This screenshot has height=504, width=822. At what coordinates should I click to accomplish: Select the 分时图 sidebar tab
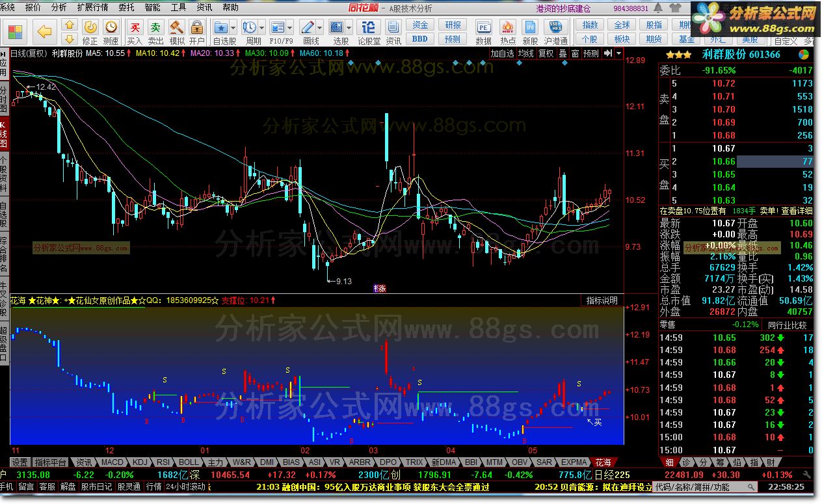(4, 99)
